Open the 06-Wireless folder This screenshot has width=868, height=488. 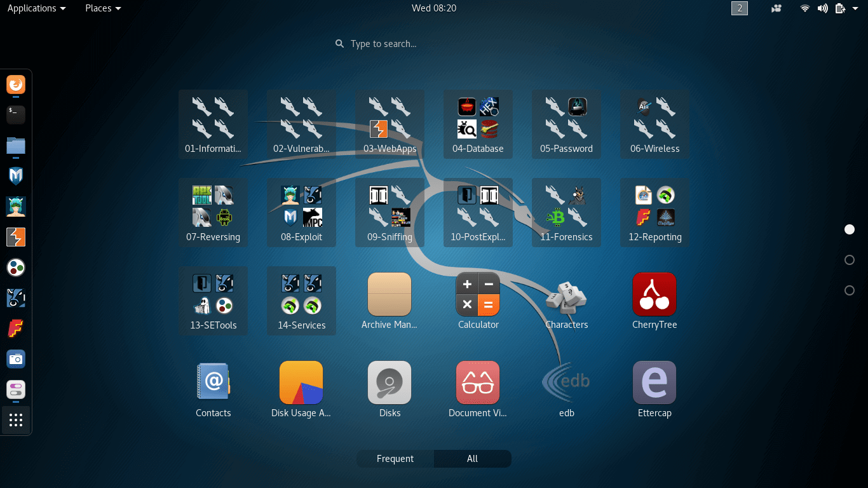(654, 124)
